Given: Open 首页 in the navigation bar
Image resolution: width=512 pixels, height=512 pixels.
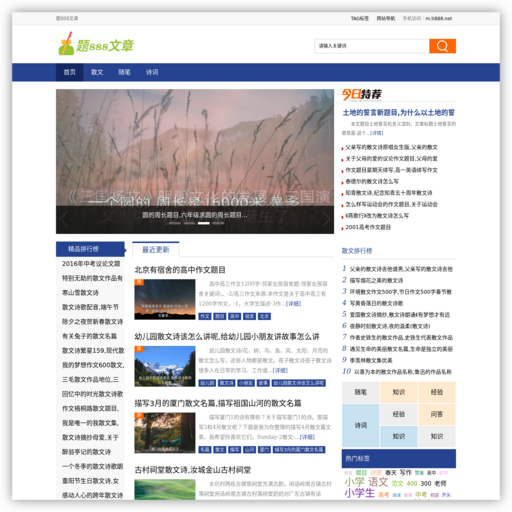Looking at the screenshot, I should tap(69, 72).
